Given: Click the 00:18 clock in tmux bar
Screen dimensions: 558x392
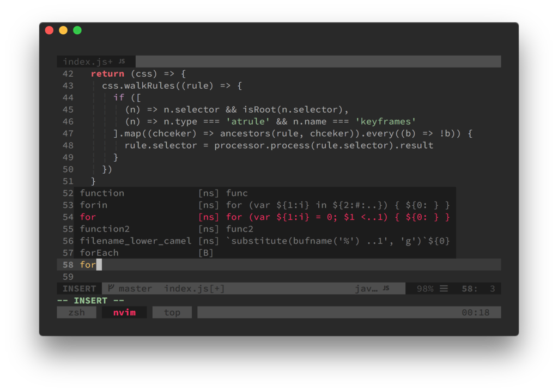Looking at the screenshot, I should click(475, 313).
